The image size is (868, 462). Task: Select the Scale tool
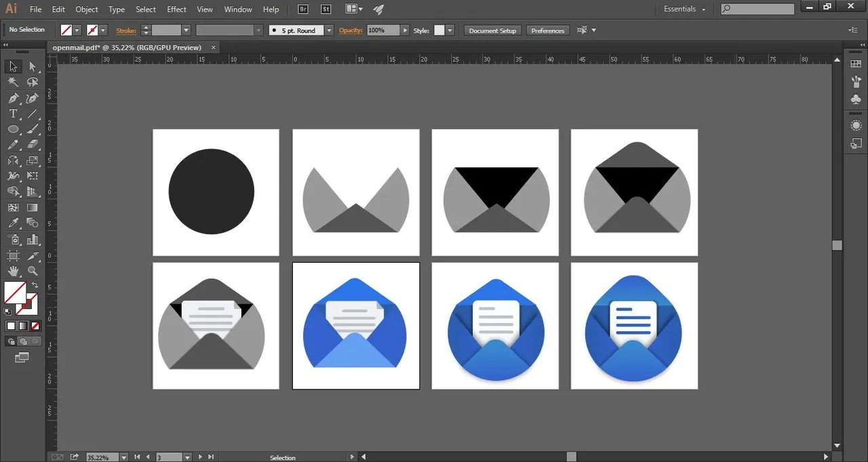pyautogui.click(x=32, y=161)
